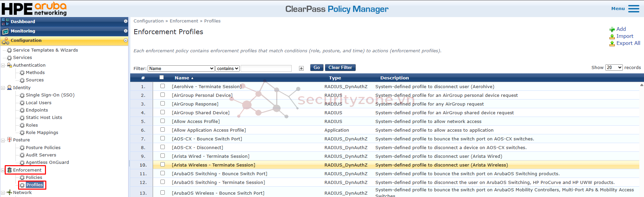Image resolution: width=644 pixels, height=197 pixels.
Task: Expand the Dashboard panel arrow button
Action: click(x=126, y=21)
